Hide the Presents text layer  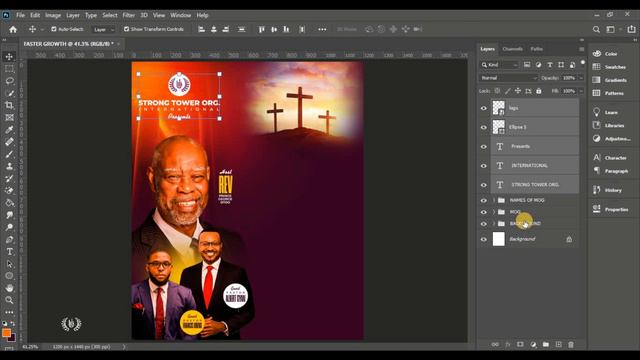[x=484, y=147]
